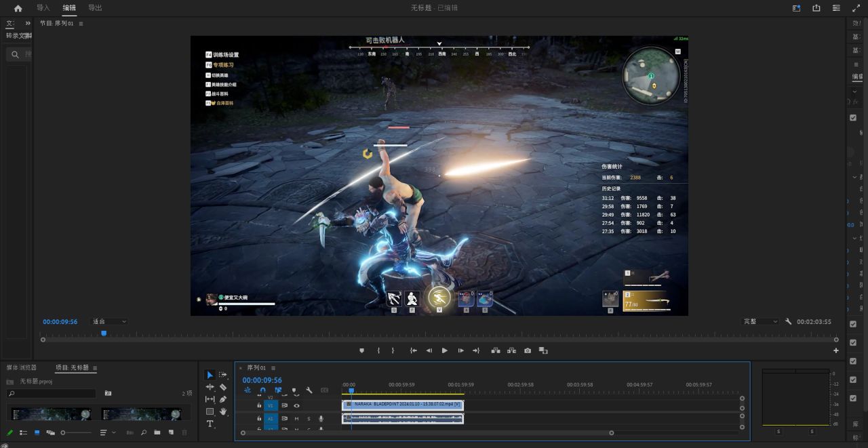Click the 导出 button in the header
The image size is (868, 448).
click(x=95, y=8)
